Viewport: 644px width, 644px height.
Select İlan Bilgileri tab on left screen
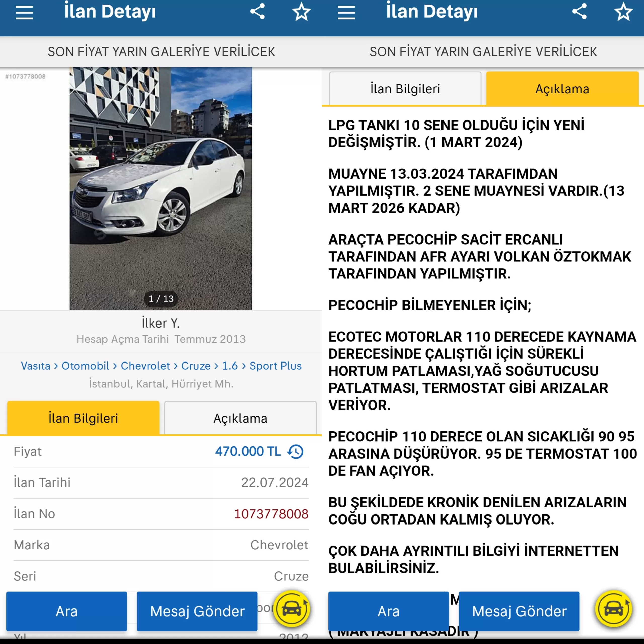click(83, 418)
